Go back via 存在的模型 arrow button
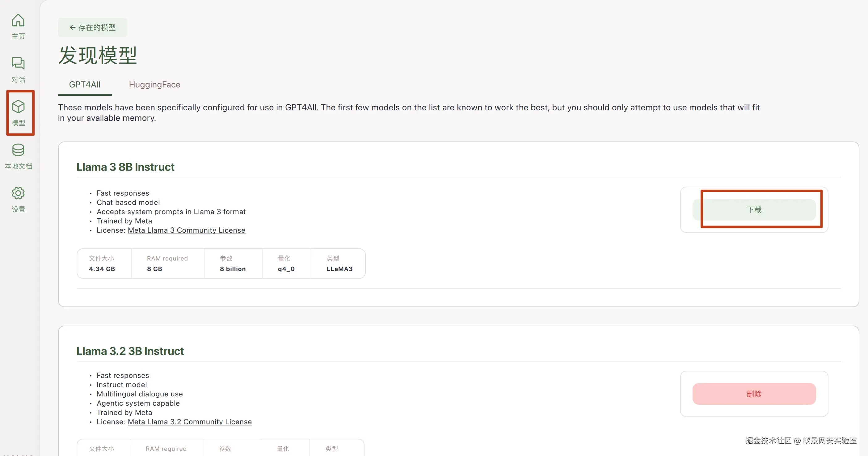Image resolution: width=868 pixels, height=456 pixels. click(92, 27)
